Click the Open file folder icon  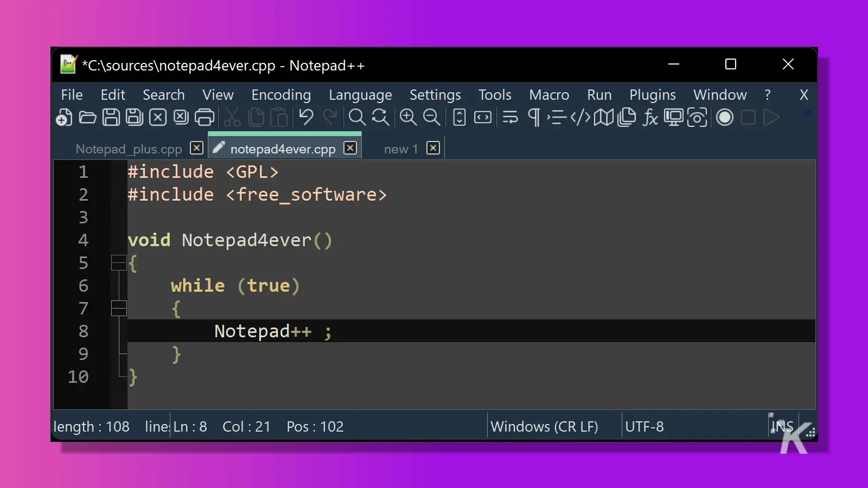click(87, 117)
